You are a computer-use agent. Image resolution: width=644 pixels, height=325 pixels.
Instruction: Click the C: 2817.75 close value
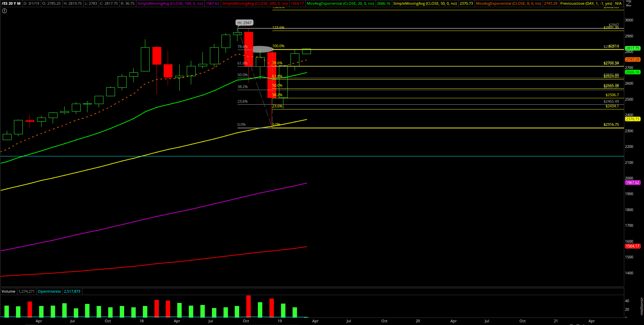click(x=109, y=3)
